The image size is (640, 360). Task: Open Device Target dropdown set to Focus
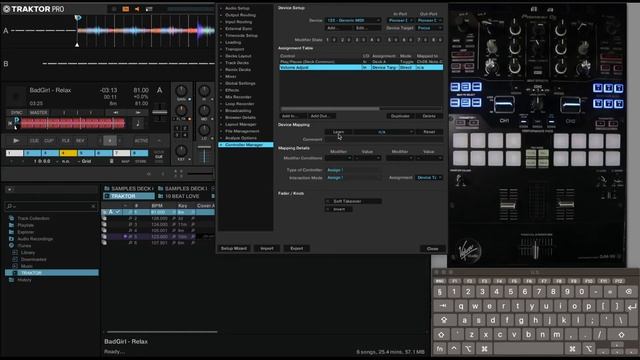[x=429, y=28]
